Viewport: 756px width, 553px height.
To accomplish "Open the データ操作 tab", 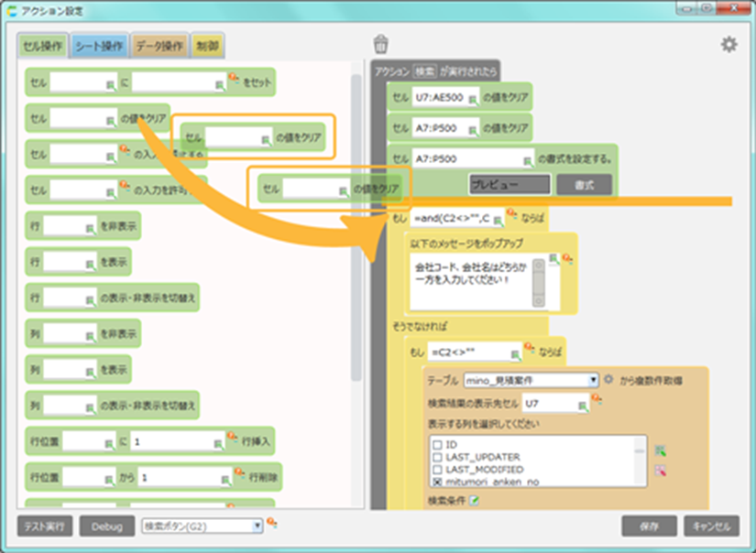I will pos(159,45).
